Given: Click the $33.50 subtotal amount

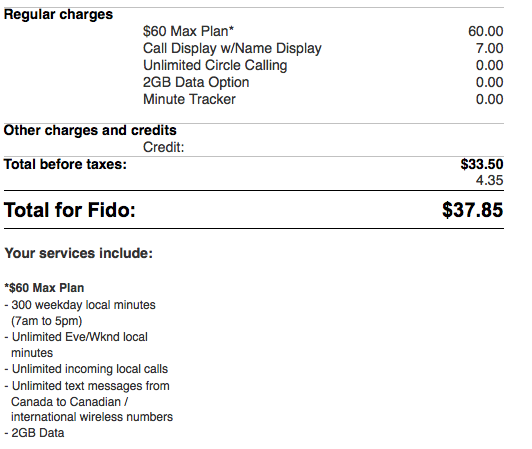Looking at the screenshot, I should tap(482, 164).
